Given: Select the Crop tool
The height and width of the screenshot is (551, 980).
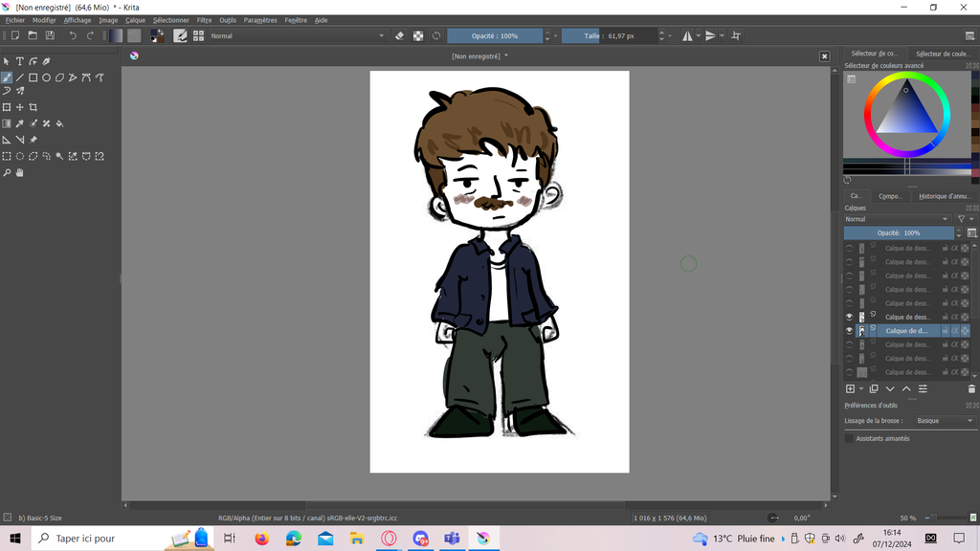Looking at the screenshot, I should click(x=33, y=107).
